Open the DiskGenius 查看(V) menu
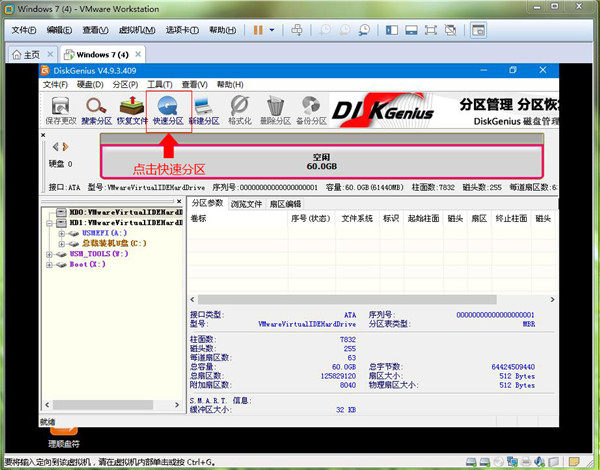This screenshot has height=470, width=600. pos(194,84)
